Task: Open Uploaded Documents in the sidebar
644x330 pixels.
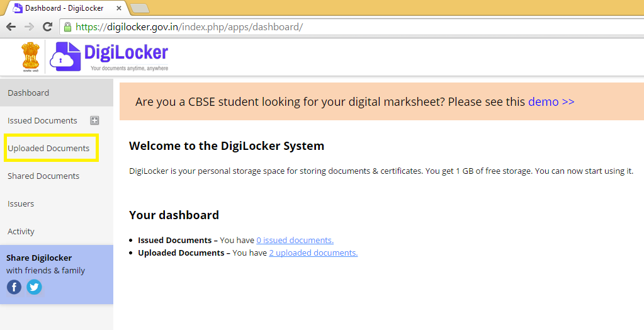Action: click(x=48, y=149)
